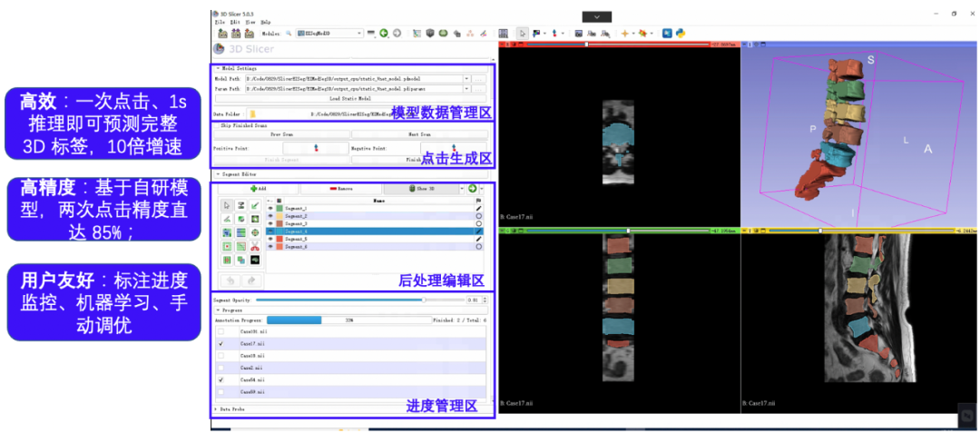This screenshot has width=980, height=433.
Task: Open the Model Path dropdown arrow
Action: pyautogui.click(x=467, y=79)
